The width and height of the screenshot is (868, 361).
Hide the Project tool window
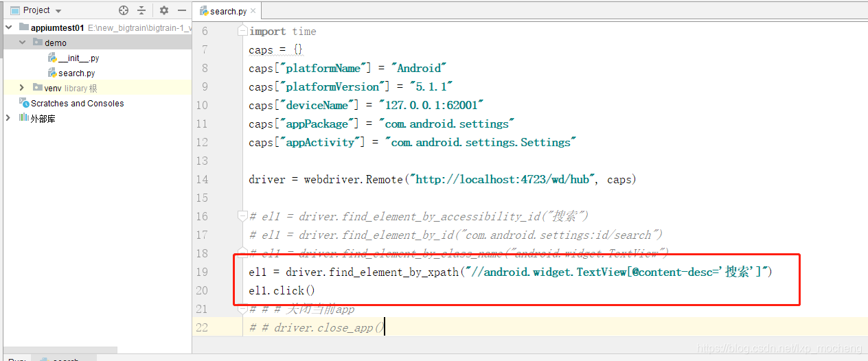pyautogui.click(x=181, y=10)
